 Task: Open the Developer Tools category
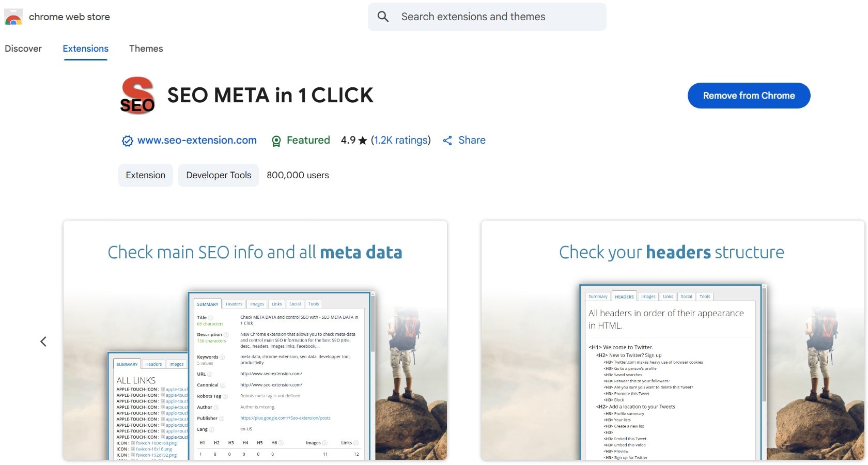[218, 175]
